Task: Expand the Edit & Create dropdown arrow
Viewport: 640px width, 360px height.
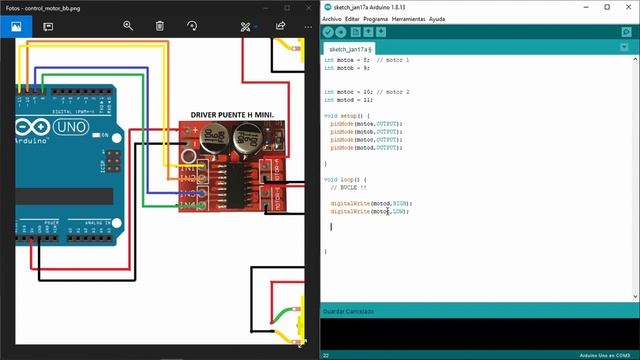Action: coord(256,27)
